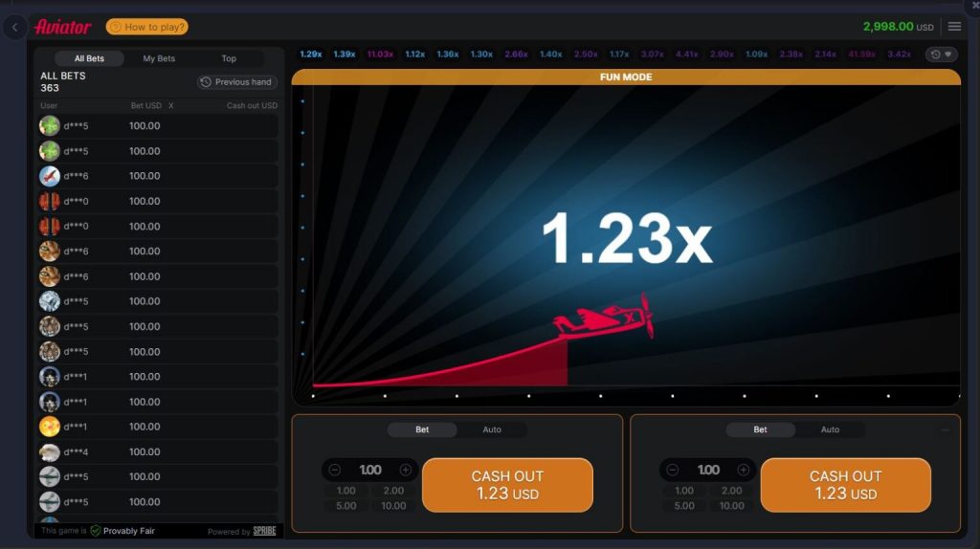Click the FUN MODE banner
Screen dimensions: 980x549
pos(626,77)
